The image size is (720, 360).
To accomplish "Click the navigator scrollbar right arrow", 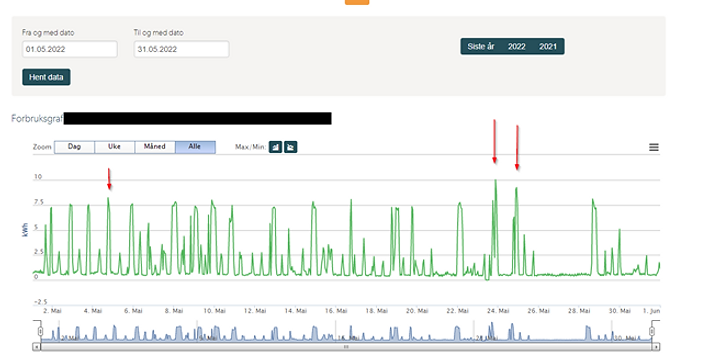I will [657, 347].
